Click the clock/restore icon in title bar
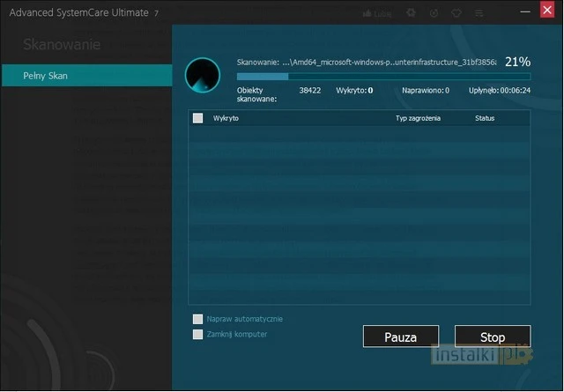The height and width of the screenshot is (392, 564). (x=434, y=14)
